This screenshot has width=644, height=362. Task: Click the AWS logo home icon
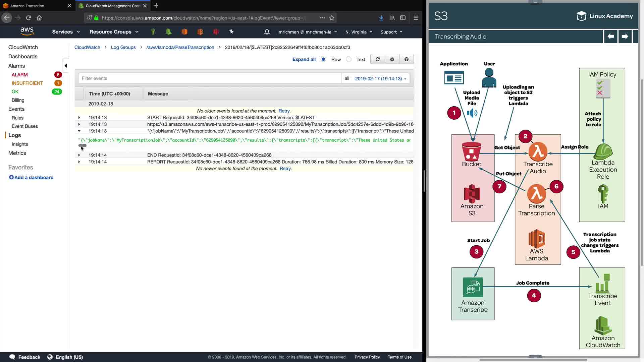(27, 31)
